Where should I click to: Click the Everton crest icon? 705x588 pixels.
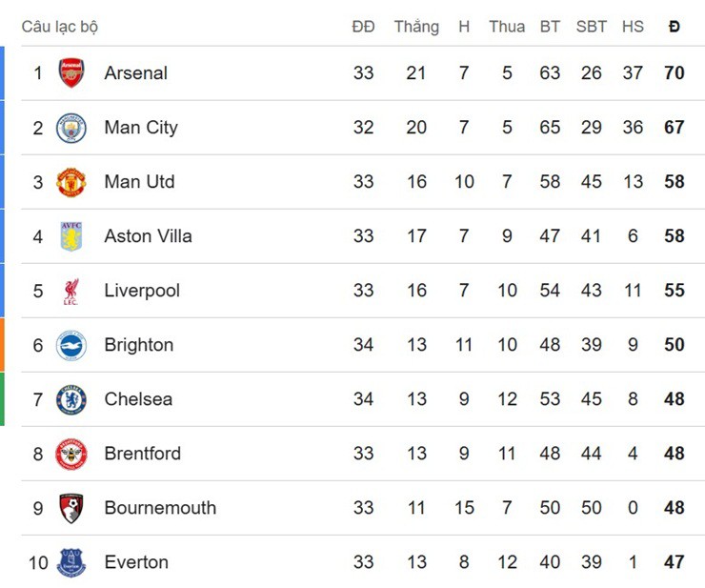[71, 562]
